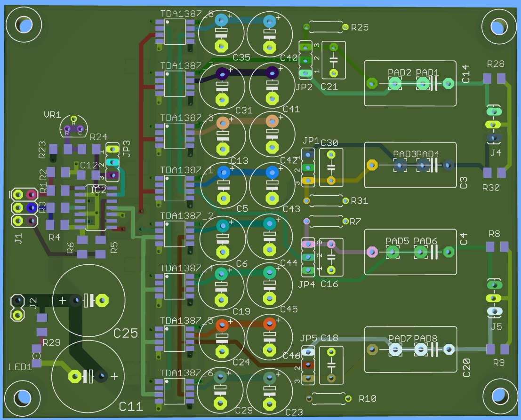Select the C41 capacitor label

(291, 109)
